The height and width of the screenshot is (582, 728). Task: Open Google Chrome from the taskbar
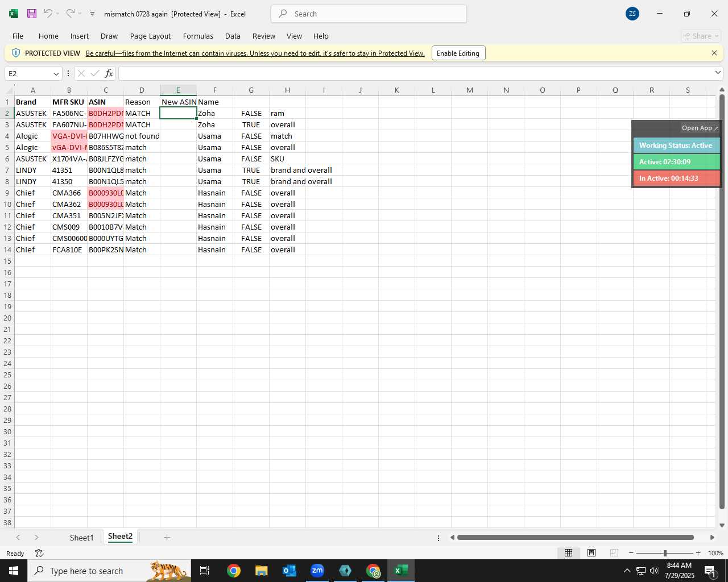click(234, 571)
